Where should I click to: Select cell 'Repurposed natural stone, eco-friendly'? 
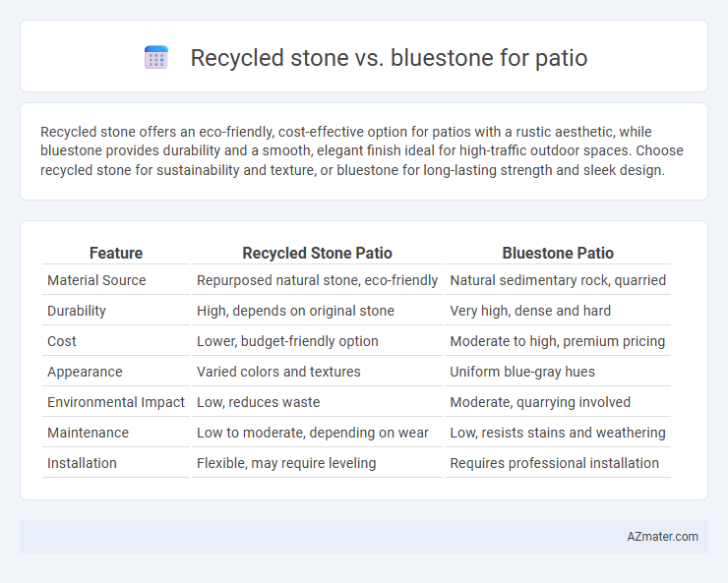(317, 280)
